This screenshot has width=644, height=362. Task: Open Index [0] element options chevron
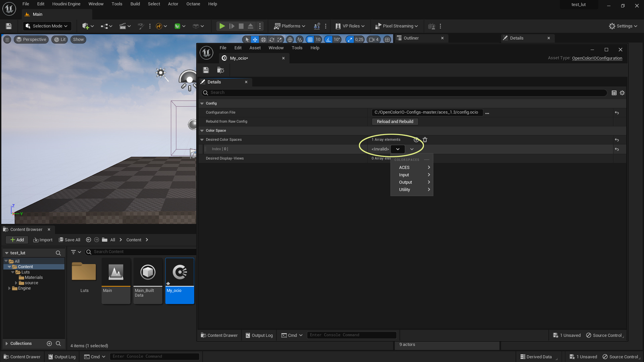point(412,149)
